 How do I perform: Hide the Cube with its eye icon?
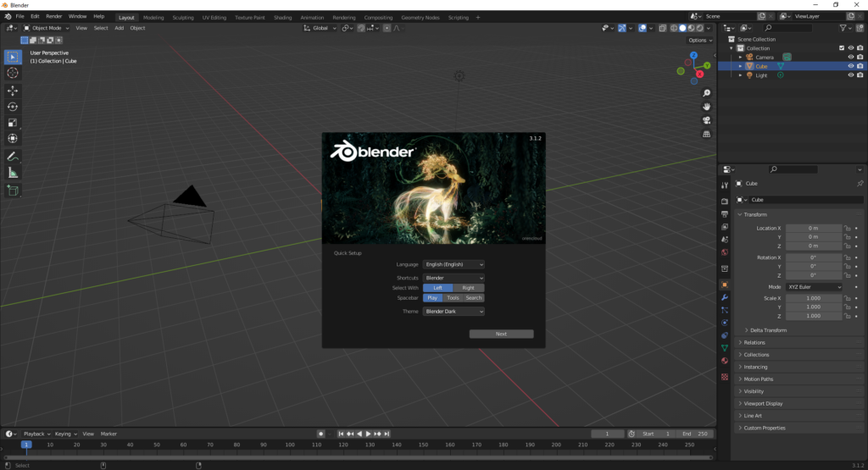point(851,66)
